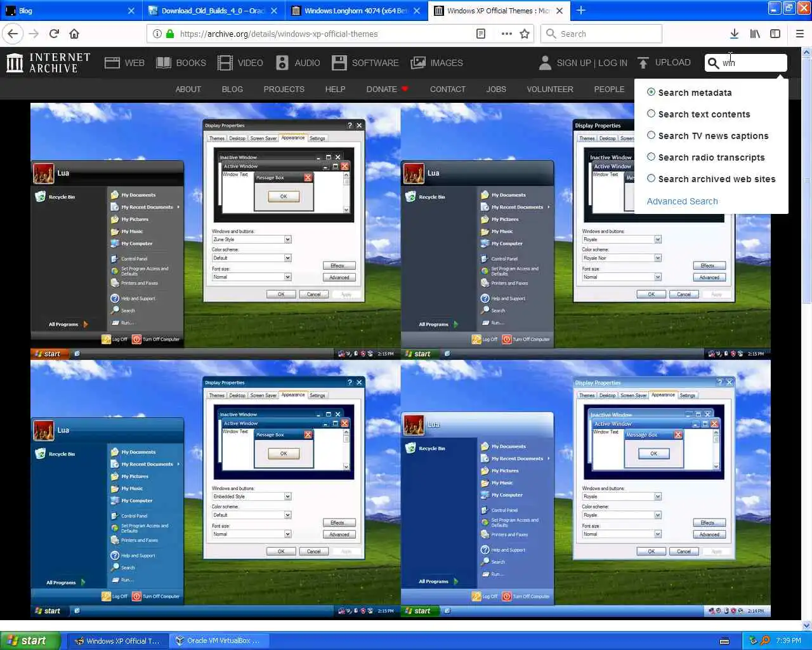Open the DONATE link with heart
Viewport: 812px width, 650px height.
click(387, 89)
